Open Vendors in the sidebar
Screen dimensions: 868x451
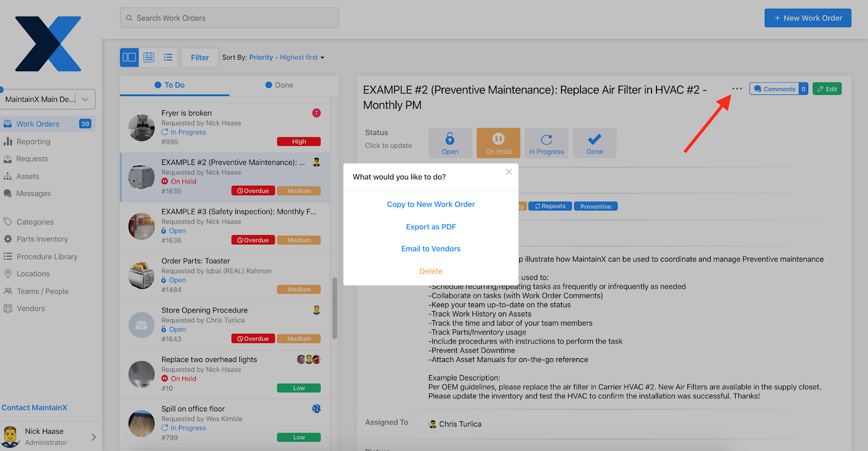pos(30,309)
